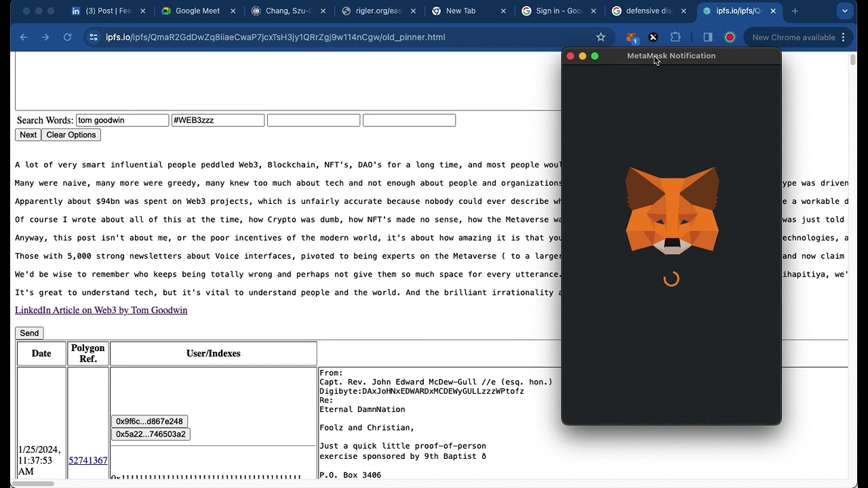
Task: Open Polygon reference 52741367 link
Action: coord(87,460)
